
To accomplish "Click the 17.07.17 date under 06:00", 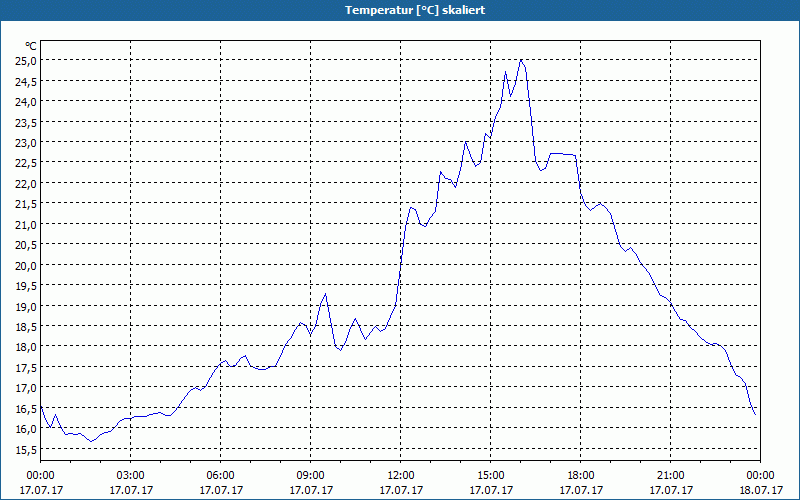I will [221, 490].
